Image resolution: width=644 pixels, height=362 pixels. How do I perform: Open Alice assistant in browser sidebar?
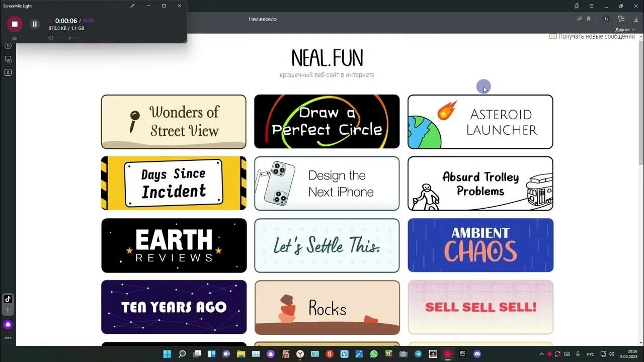pyautogui.click(x=8, y=324)
